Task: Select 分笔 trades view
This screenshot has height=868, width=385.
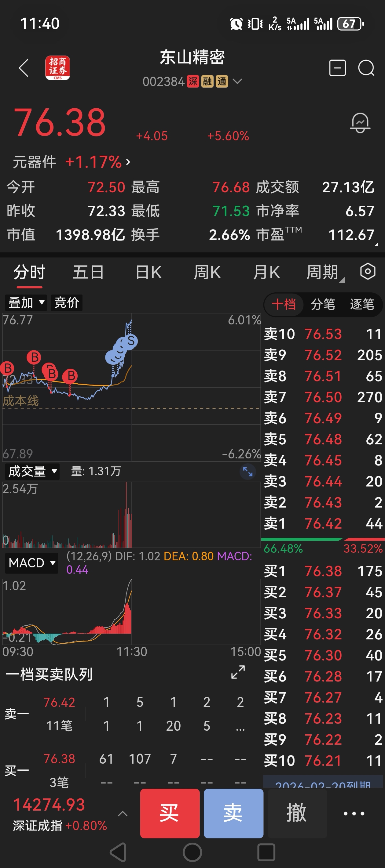Action: 323,304
